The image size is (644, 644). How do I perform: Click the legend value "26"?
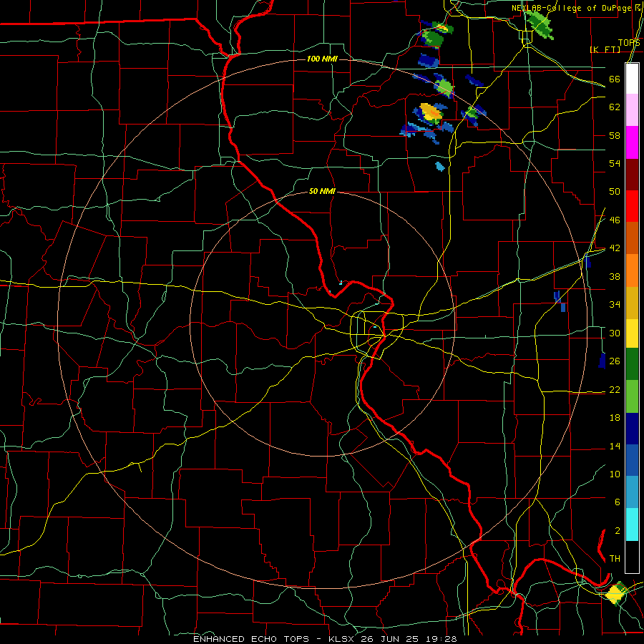[615, 361]
